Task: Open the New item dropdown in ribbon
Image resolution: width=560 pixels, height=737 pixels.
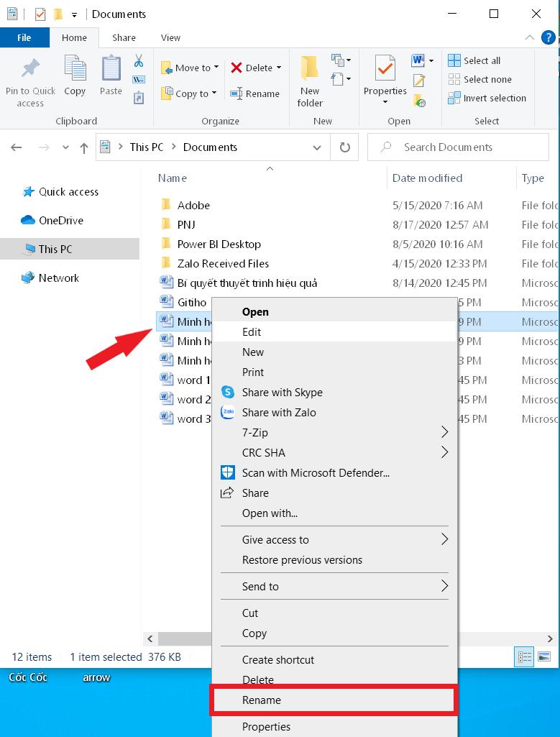Action: pos(341,60)
